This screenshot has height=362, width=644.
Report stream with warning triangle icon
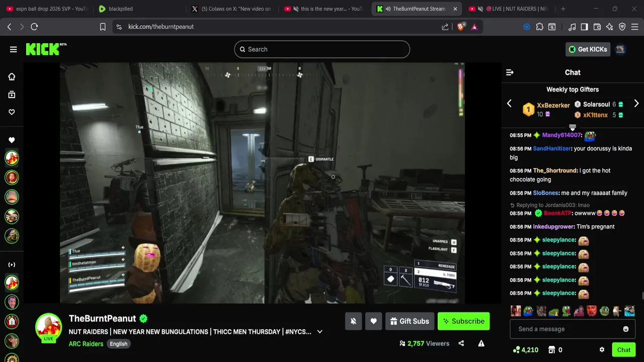(481, 343)
